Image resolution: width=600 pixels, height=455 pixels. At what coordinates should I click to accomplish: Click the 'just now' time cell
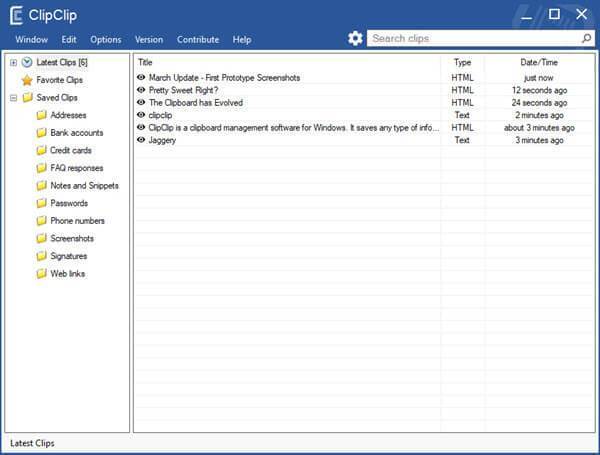(539, 78)
